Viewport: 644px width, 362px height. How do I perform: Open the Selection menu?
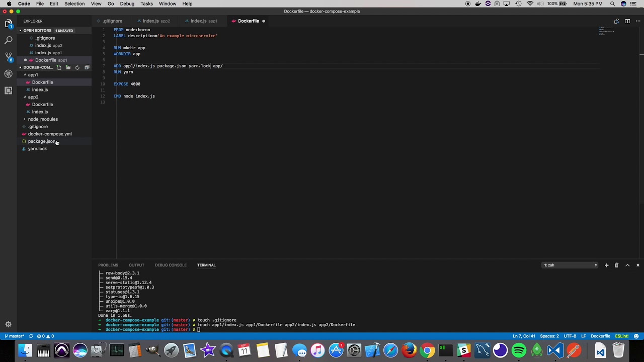click(x=74, y=4)
